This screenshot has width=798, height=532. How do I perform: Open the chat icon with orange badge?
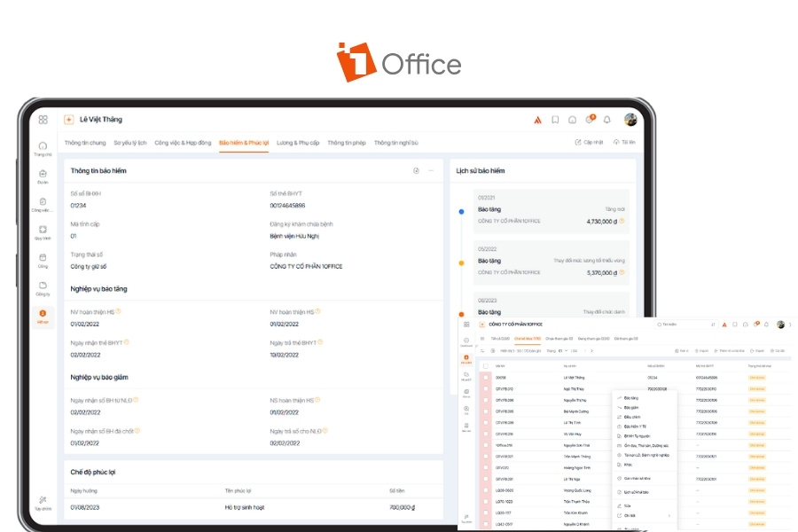coord(590,119)
